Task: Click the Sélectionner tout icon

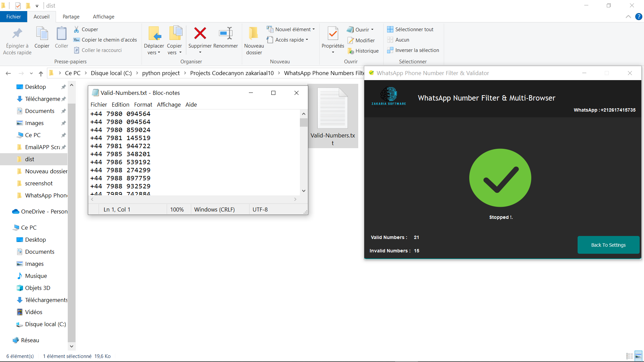Action: coord(390,29)
